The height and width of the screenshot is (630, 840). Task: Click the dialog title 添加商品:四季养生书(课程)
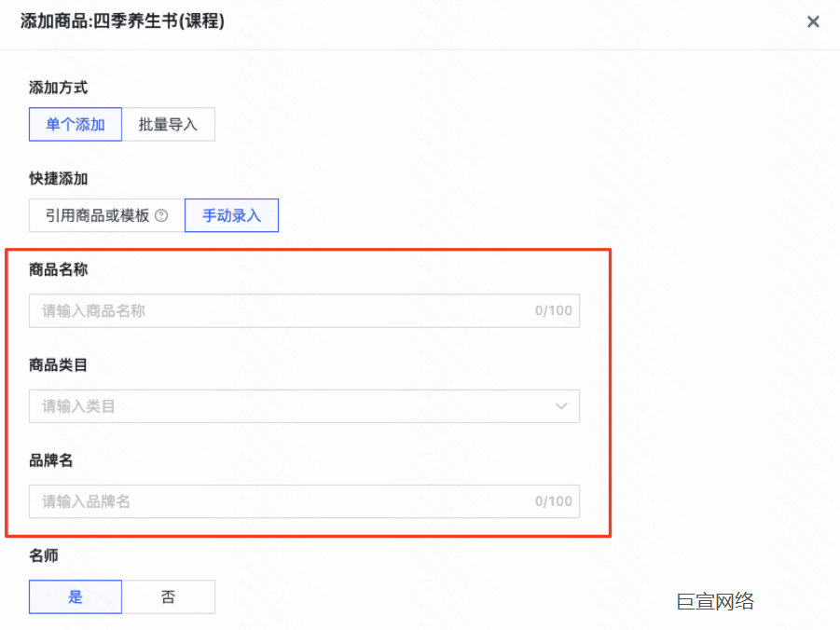tap(122, 21)
